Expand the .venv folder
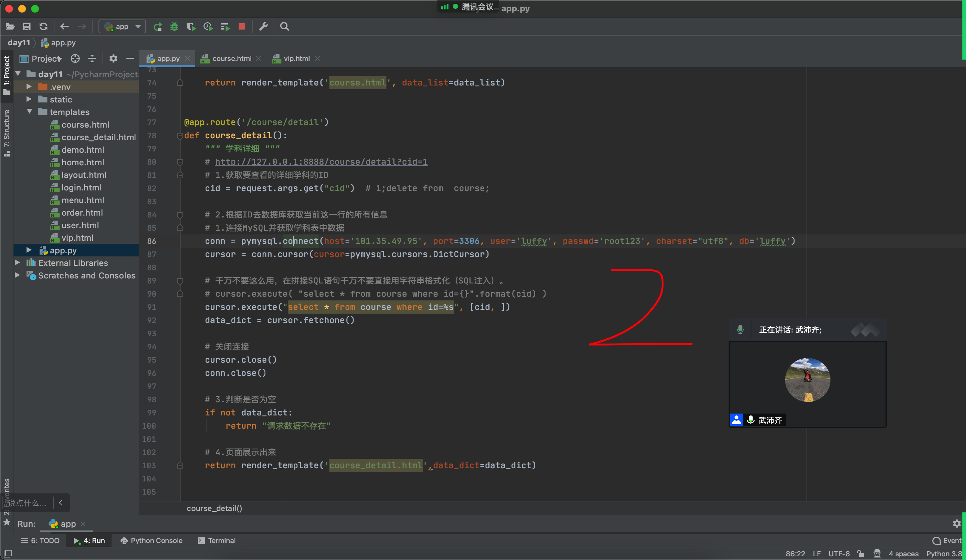The height and width of the screenshot is (560, 966). click(x=29, y=87)
